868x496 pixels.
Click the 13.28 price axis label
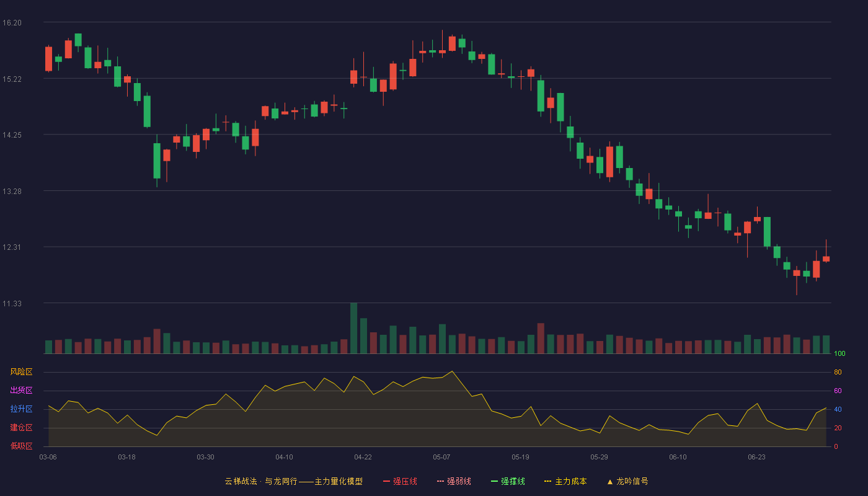tap(12, 192)
